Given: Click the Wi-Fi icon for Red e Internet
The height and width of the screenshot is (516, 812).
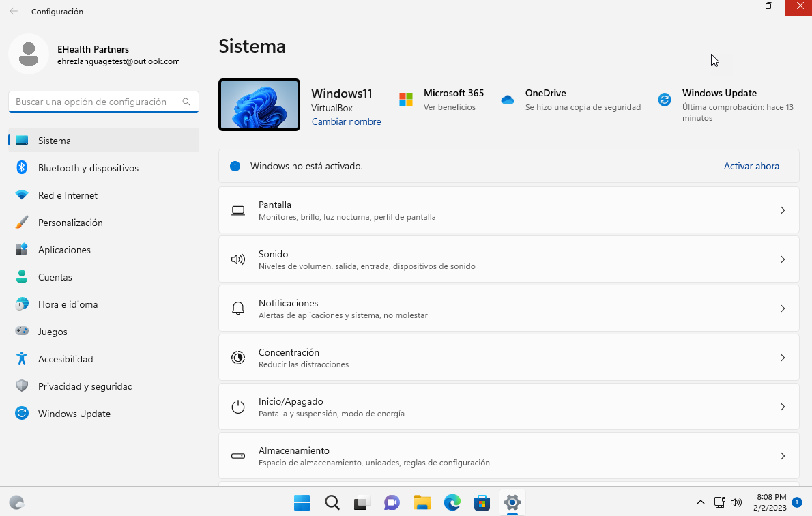Looking at the screenshot, I should (22, 195).
